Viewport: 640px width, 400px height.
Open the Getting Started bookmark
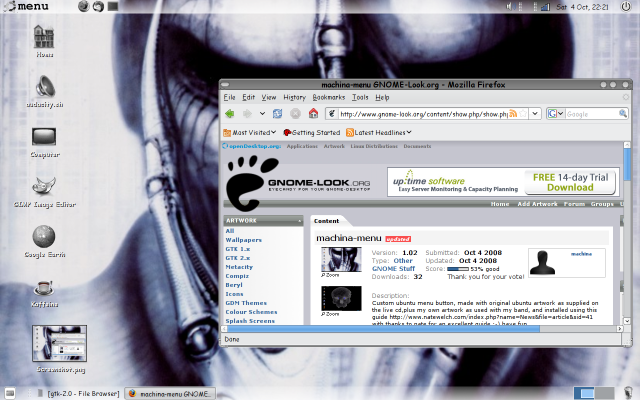point(311,132)
